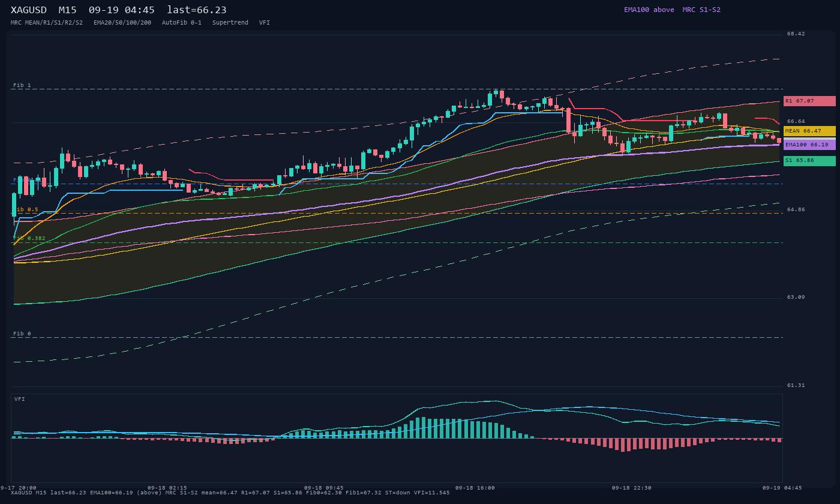840x504 pixels.
Task: Click the 09-18 02:15 time axis label
Action: point(167,488)
